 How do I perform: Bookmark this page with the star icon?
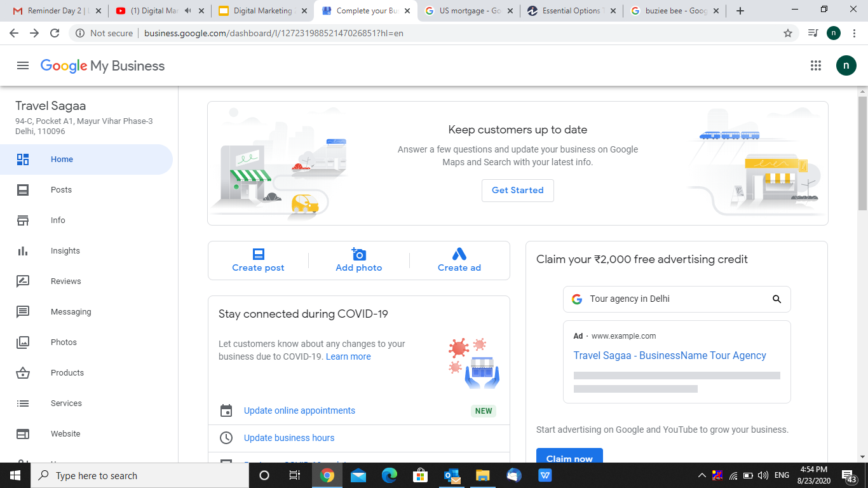(788, 33)
